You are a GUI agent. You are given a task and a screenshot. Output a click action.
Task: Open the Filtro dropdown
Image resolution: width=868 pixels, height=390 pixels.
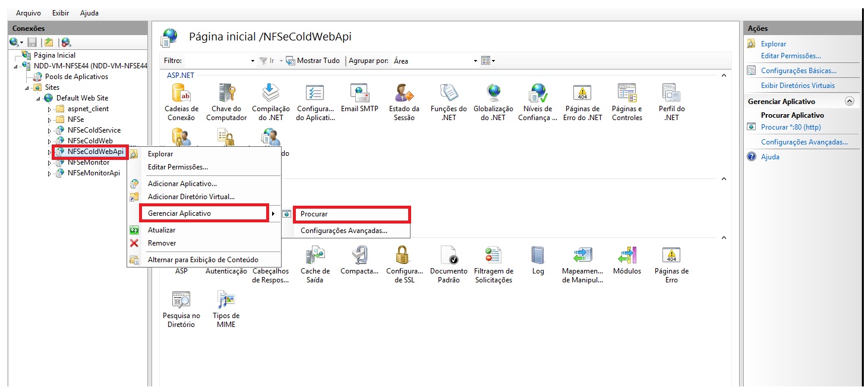pos(252,61)
